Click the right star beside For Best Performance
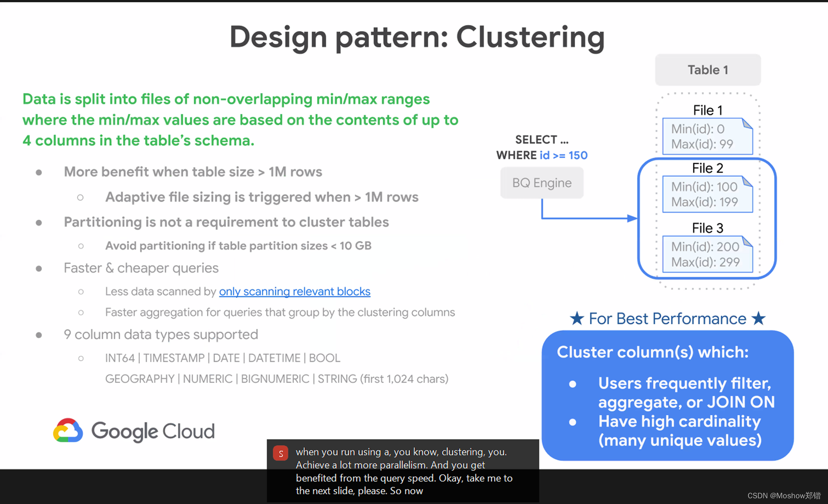Viewport: 828px width, 504px height. click(759, 318)
